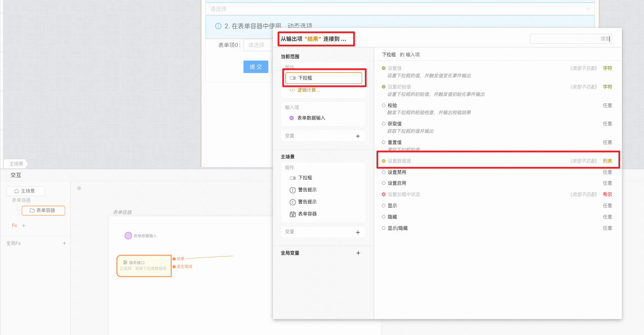Select the second 警告提示 component icon

tap(293, 202)
